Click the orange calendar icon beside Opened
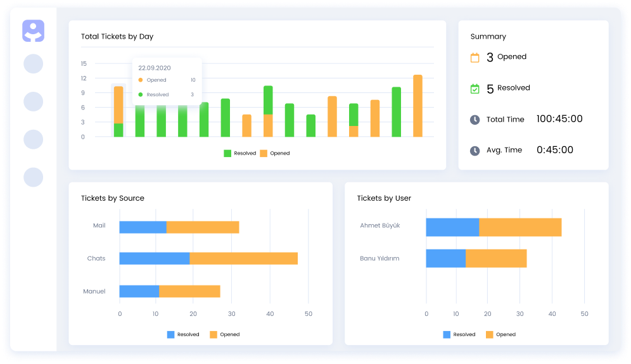This screenshot has width=631, height=364. tap(475, 58)
